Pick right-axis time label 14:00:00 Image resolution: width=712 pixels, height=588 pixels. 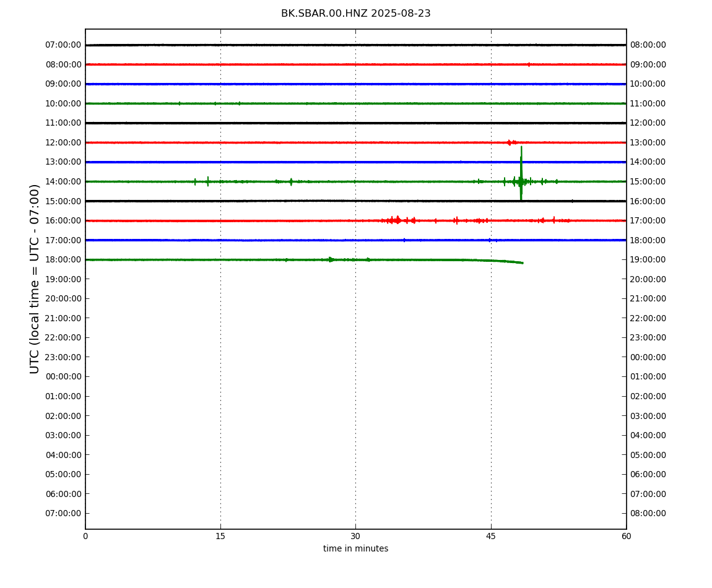(x=648, y=162)
